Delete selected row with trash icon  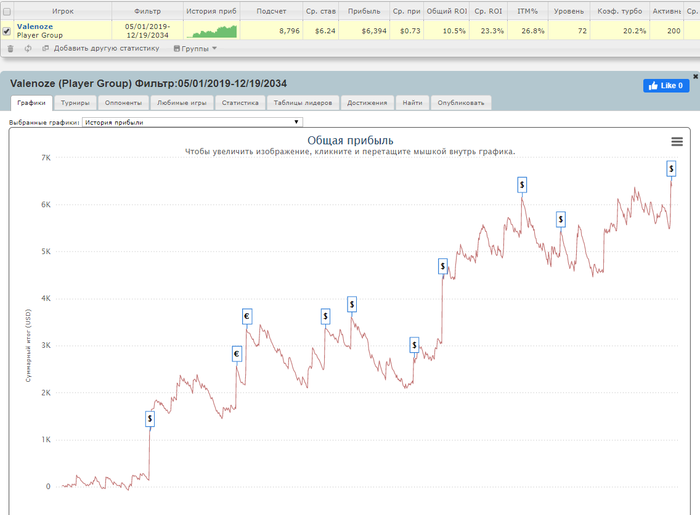pos(11,49)
